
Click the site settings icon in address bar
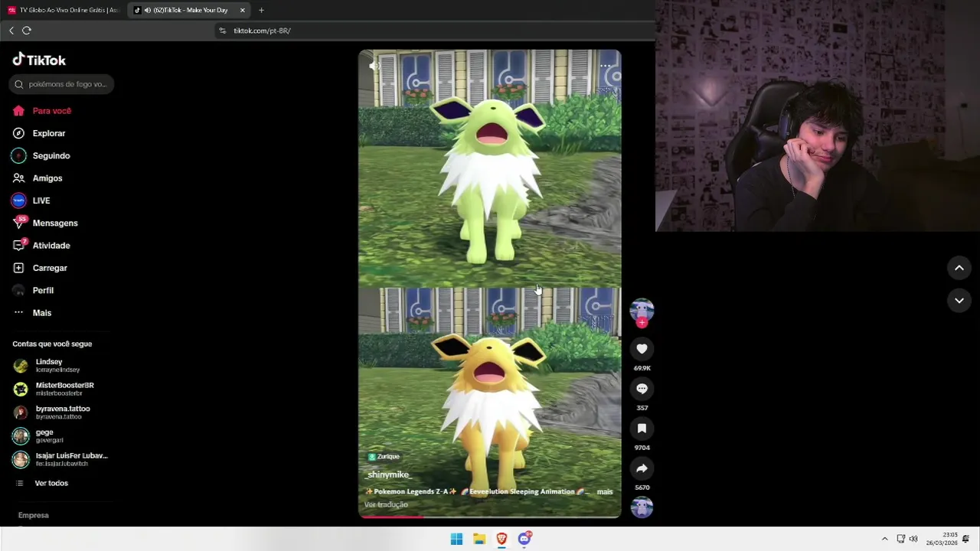[x=222, y=31]
